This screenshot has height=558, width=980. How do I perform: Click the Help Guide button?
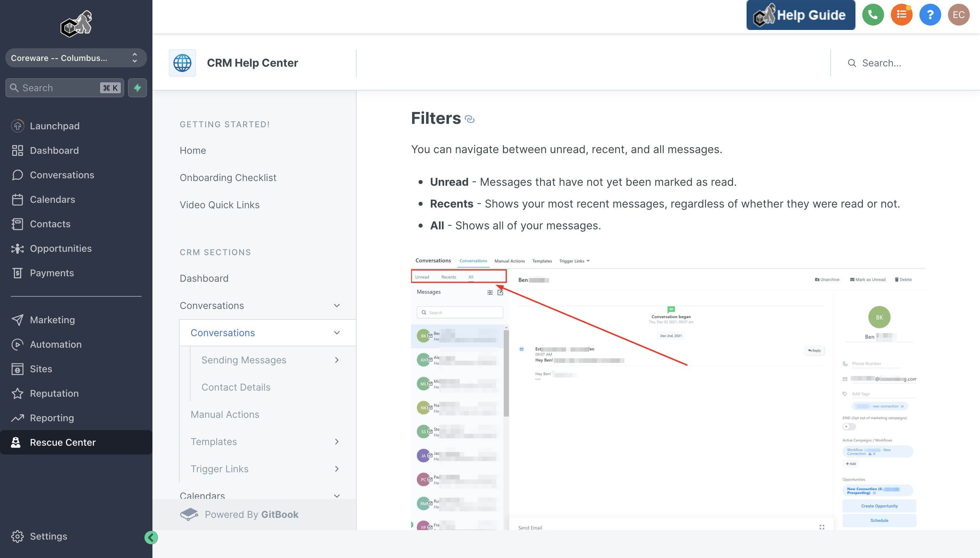pyautogui.click(x=801, y=15)
